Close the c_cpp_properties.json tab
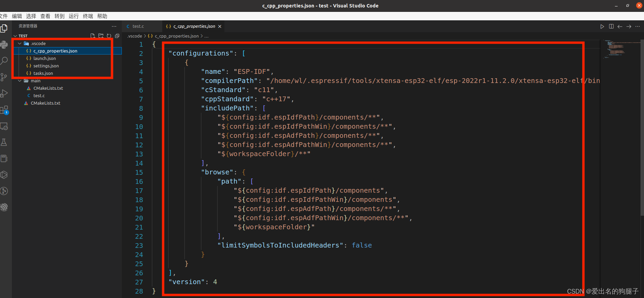Viewport: 644px width, 298px height. coord(220,26)
